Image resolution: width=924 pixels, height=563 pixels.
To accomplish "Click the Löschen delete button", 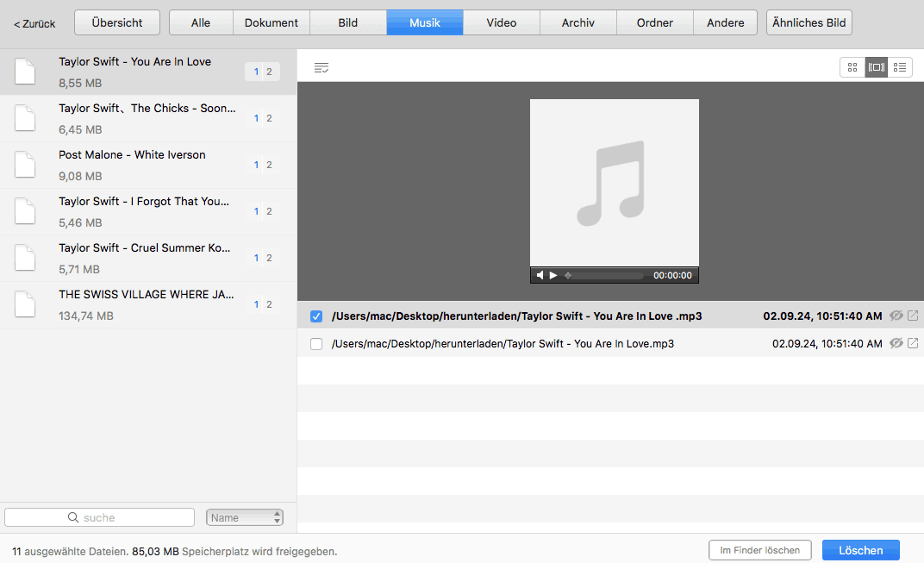I will pos(861,550).
